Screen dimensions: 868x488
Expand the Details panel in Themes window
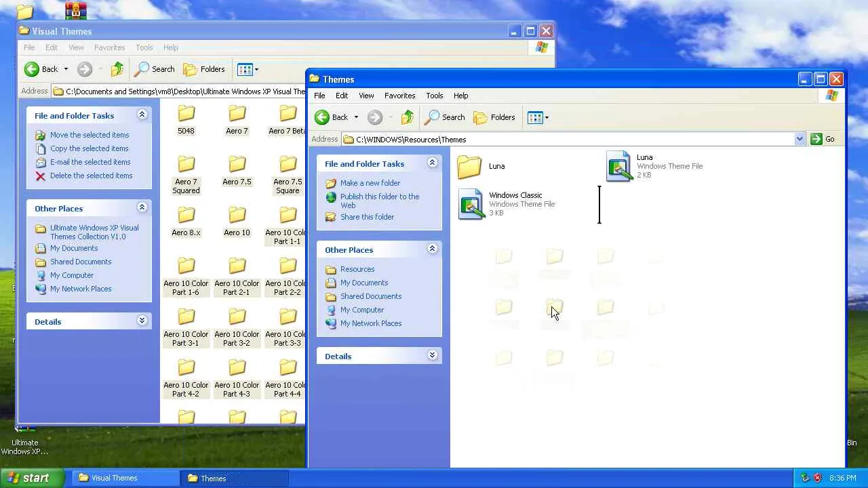tap(432, 356)
